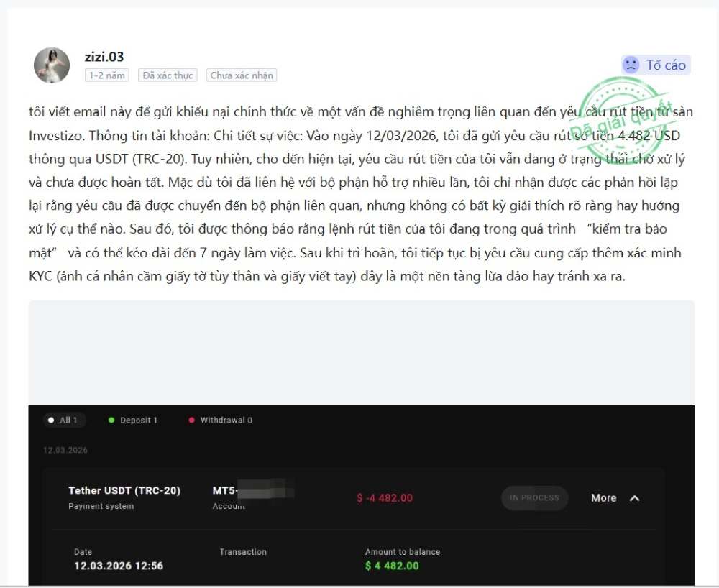The width and height of the screenshot is (719, 588).
Task: Click the IN PROCESS status badge
Action: point(535,497)
